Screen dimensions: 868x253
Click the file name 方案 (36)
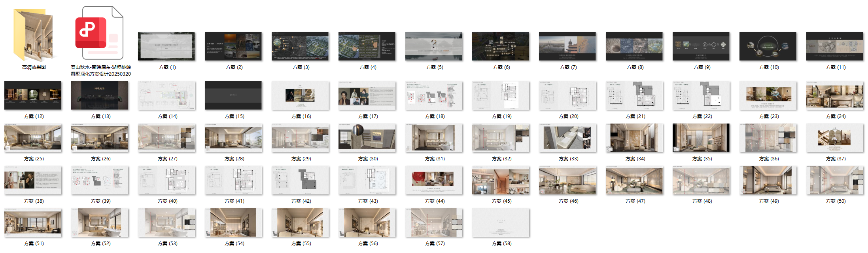(769, 159)
